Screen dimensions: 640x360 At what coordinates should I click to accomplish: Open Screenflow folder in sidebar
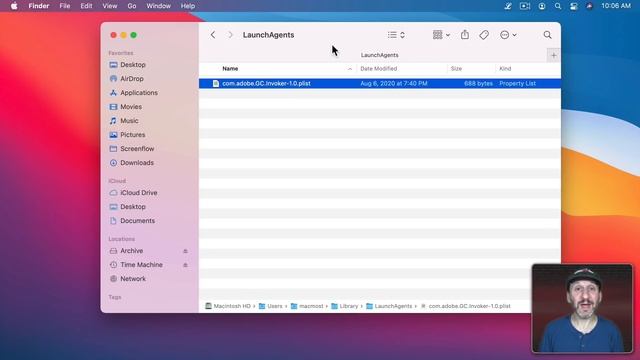point(137,149)
